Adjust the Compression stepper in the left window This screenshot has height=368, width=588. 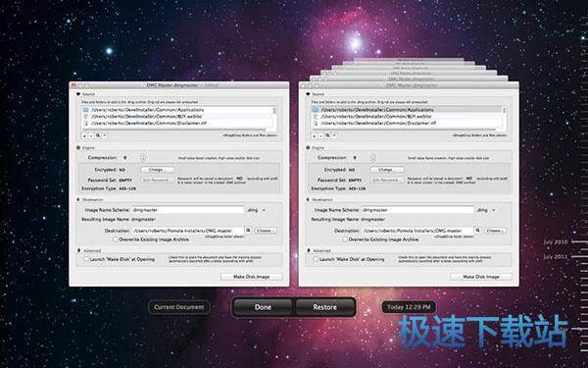click(x=143, y=158)
